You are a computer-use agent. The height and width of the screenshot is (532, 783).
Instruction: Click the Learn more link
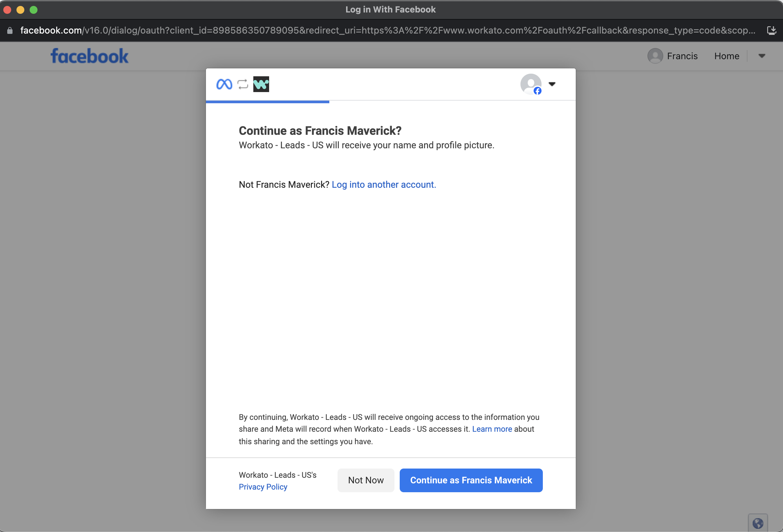click(492, 429)
